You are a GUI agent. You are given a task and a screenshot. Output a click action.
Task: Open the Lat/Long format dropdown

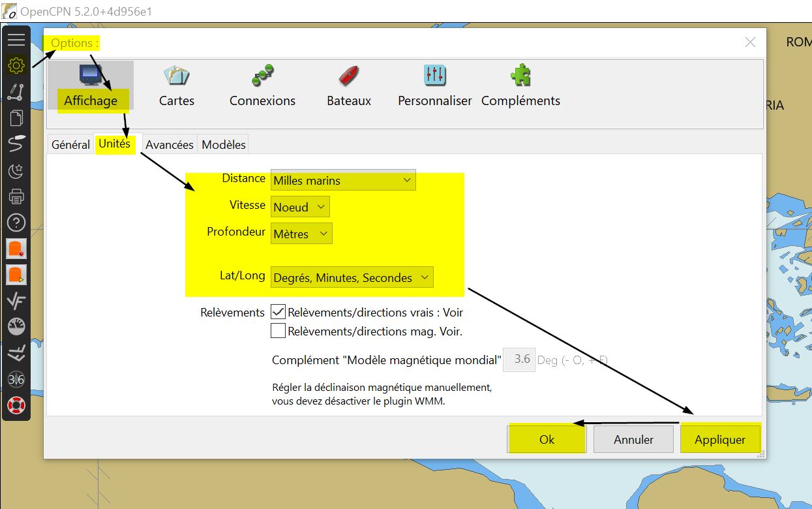pos(352,277)
